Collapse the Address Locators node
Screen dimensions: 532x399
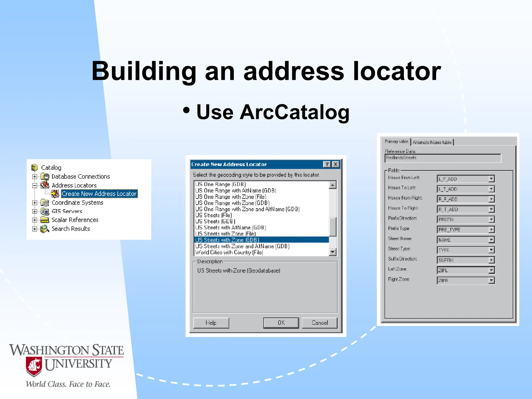click(35, 185)
